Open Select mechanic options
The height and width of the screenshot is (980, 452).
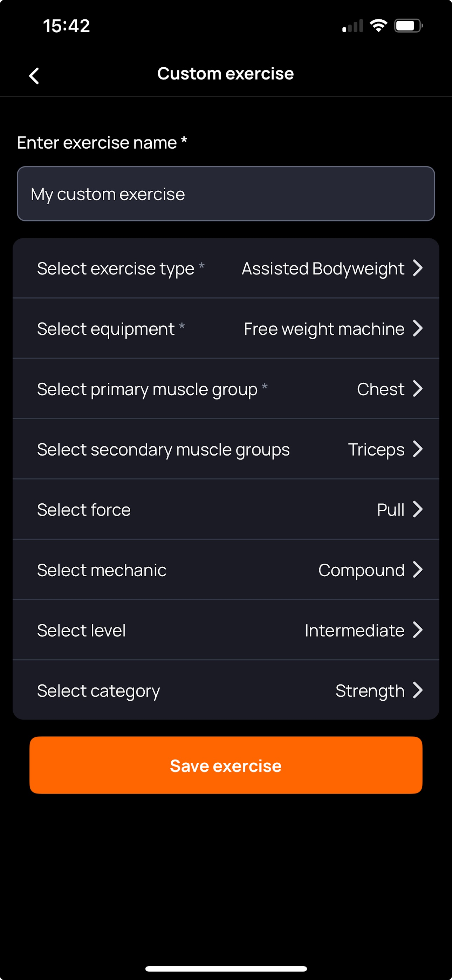click(226, 570)
